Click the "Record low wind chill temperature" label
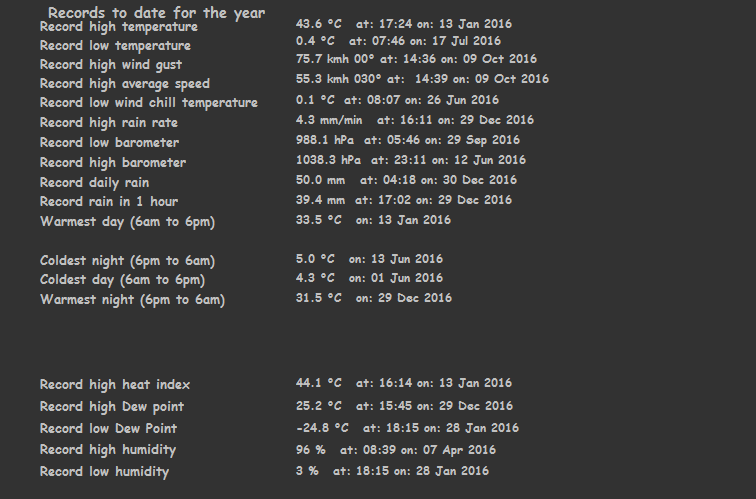 (x=148, y=103)
